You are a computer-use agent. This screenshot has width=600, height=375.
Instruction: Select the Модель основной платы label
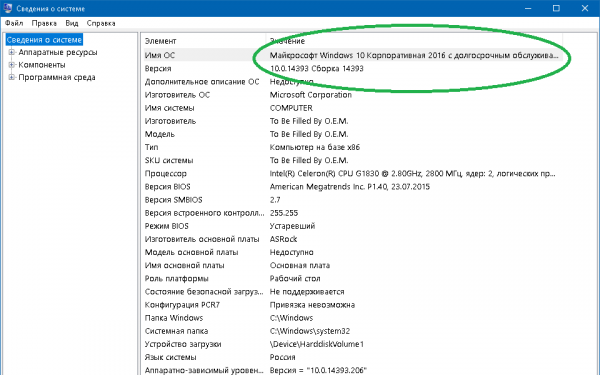tap(191, 252)
